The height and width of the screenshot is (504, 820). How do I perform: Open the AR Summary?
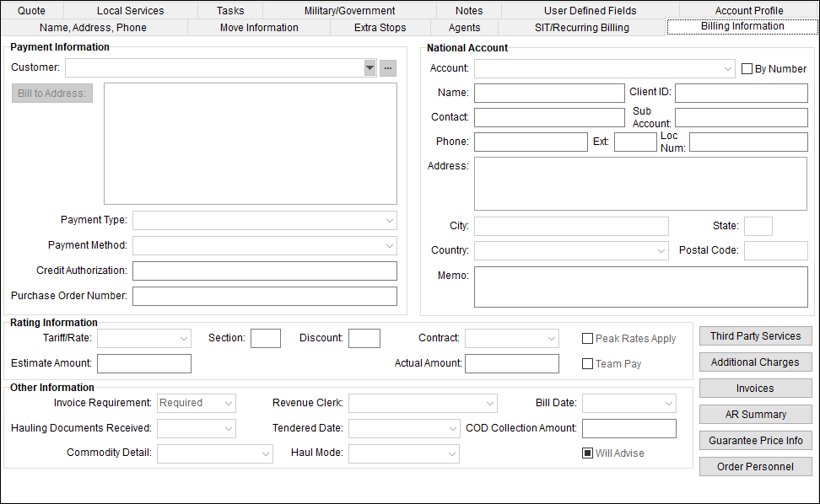(x=755, y=414)
